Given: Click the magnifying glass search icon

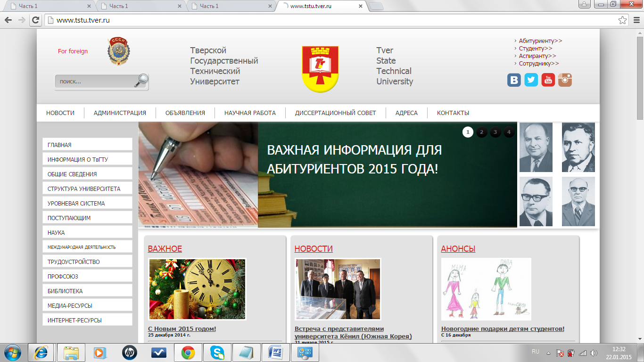Looking at the screenshot, I should 141,81.
